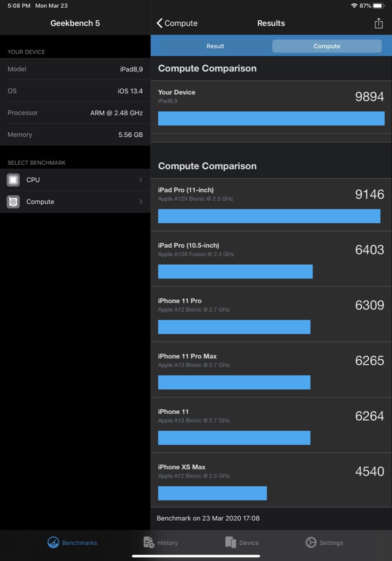Tap the iPad Pro (11-inch) score bar
392x561 pixels.
tap(269, 216)
